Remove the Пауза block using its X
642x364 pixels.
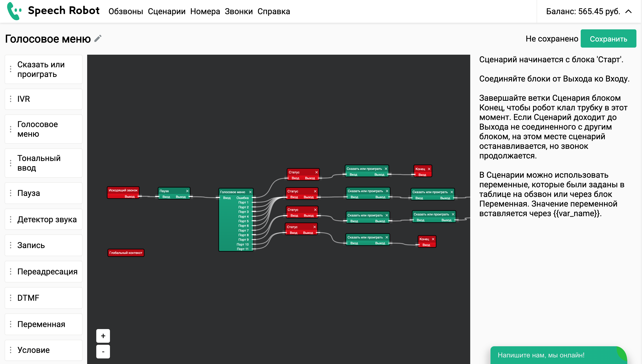click(x=187, y=191)
